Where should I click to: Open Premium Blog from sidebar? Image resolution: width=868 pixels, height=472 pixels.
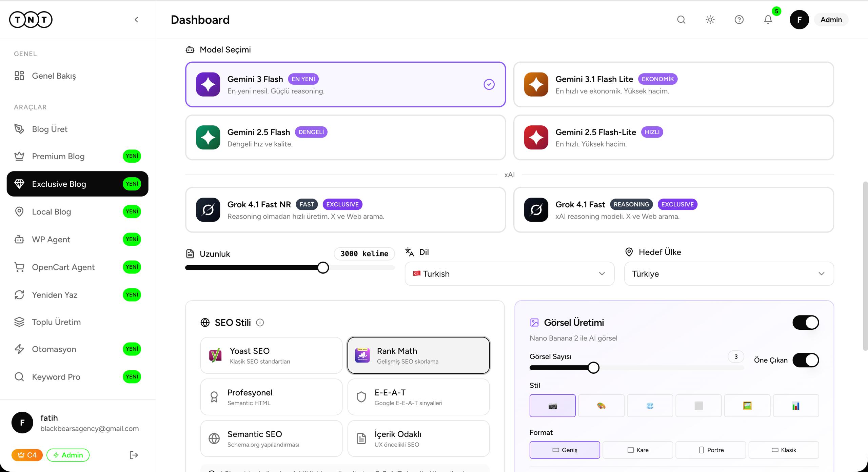[x=78, y=156]
